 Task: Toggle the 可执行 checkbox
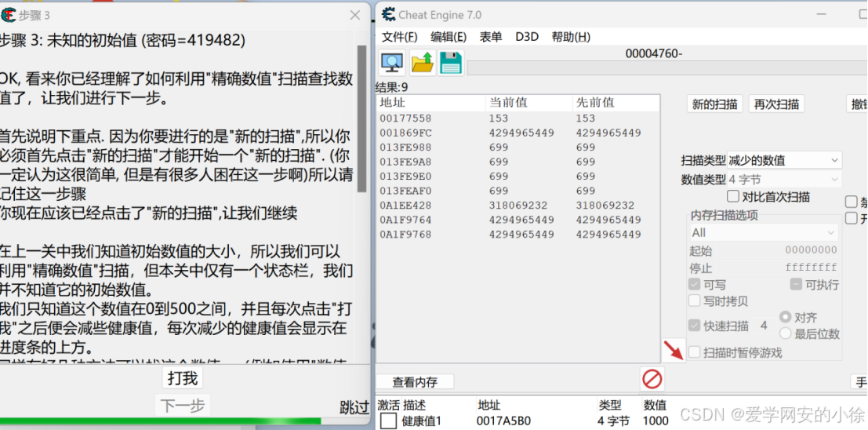tap(797, 285)
